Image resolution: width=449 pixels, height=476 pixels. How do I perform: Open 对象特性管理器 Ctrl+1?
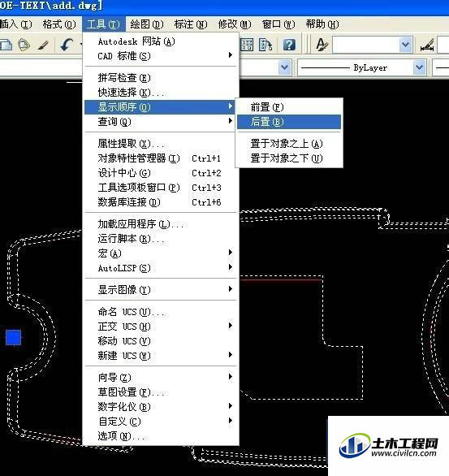point(160,158)
